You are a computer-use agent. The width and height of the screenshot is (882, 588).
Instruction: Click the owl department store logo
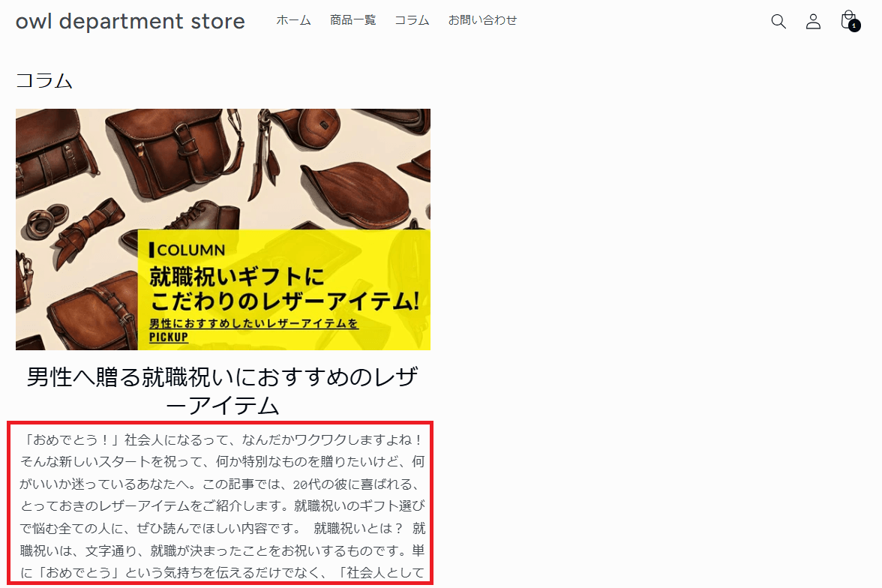click(x=130, y=22)
